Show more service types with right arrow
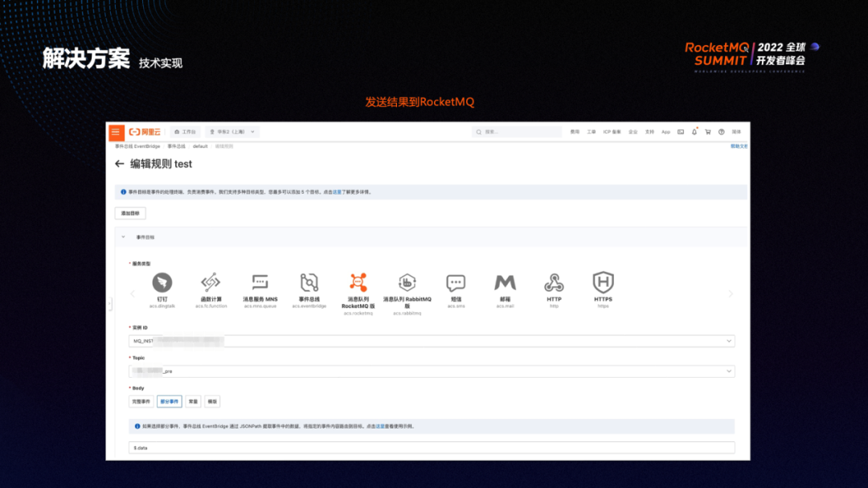 731,294
